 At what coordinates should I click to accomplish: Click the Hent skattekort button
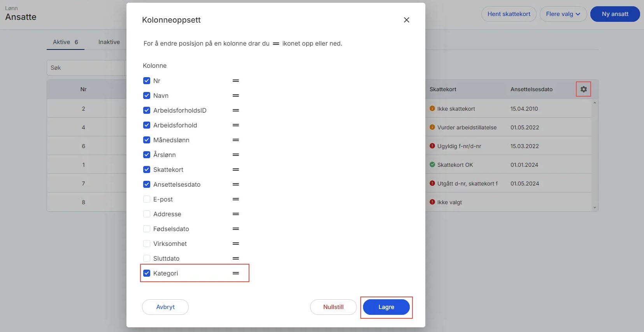coord(509,14)
